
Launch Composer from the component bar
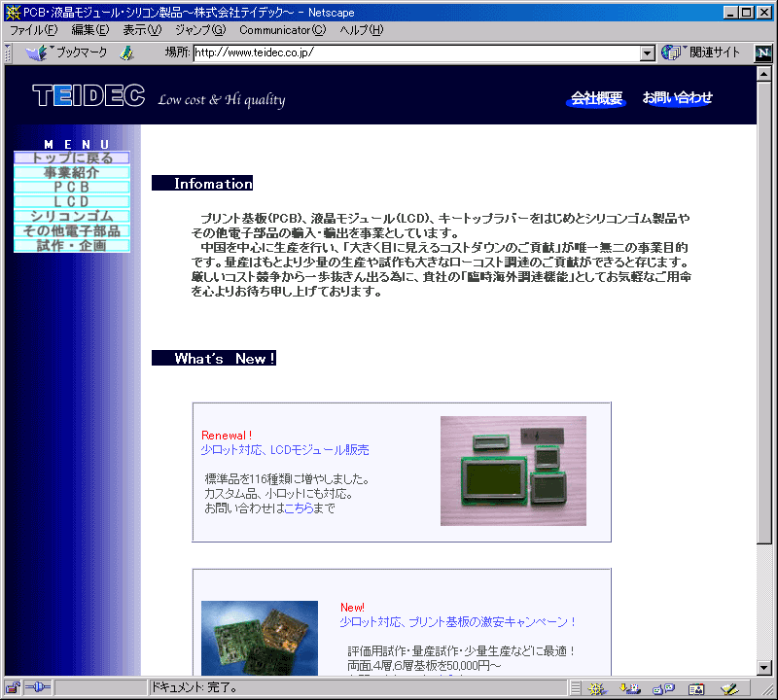pyautogui.click(x=729, y=688)
